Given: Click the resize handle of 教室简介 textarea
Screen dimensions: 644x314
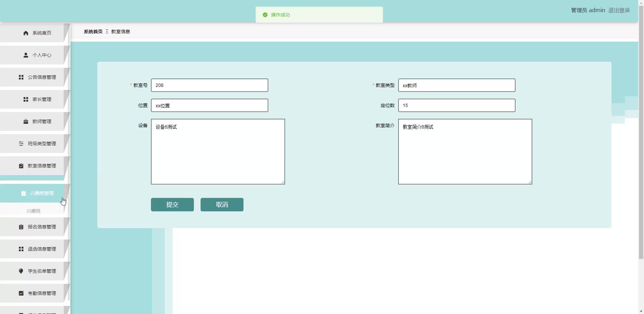Looking at the screenshot, I should click(530, 182).
